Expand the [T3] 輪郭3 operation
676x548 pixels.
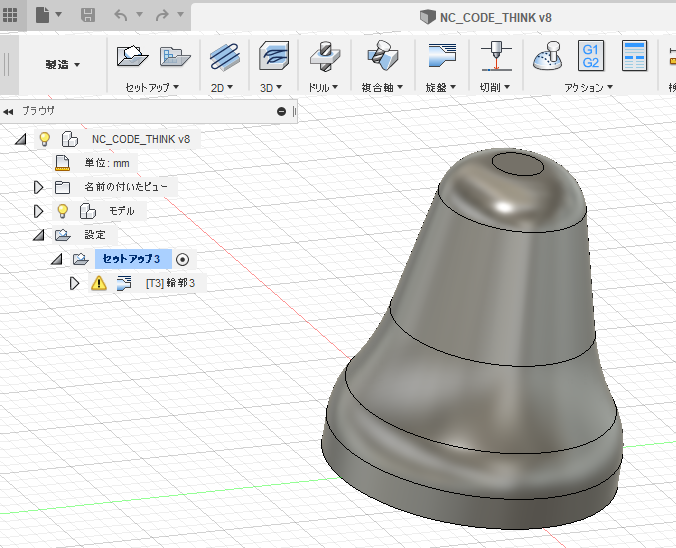(75, 283)
